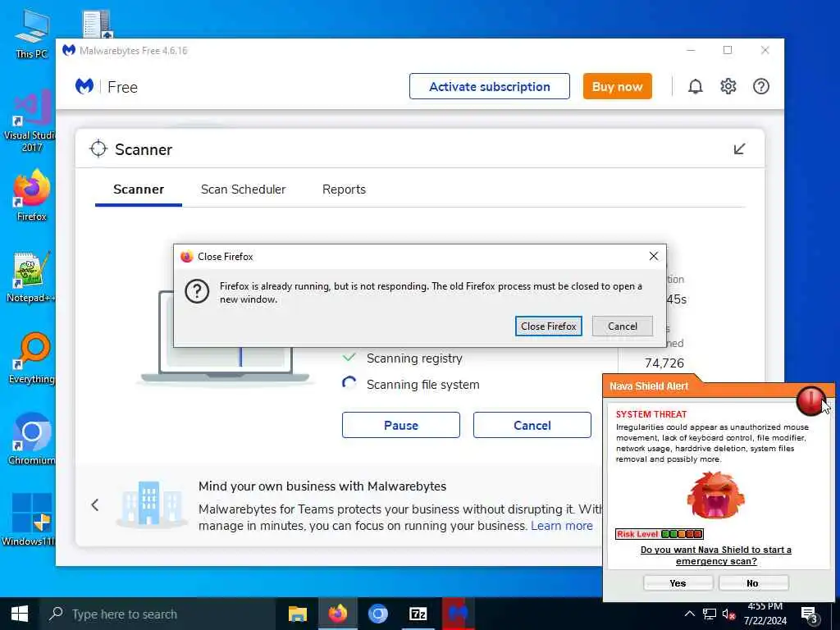Screen dimensions: 840x630
Task: Go to previous promotional banner arrow
Action: (95, 504)
